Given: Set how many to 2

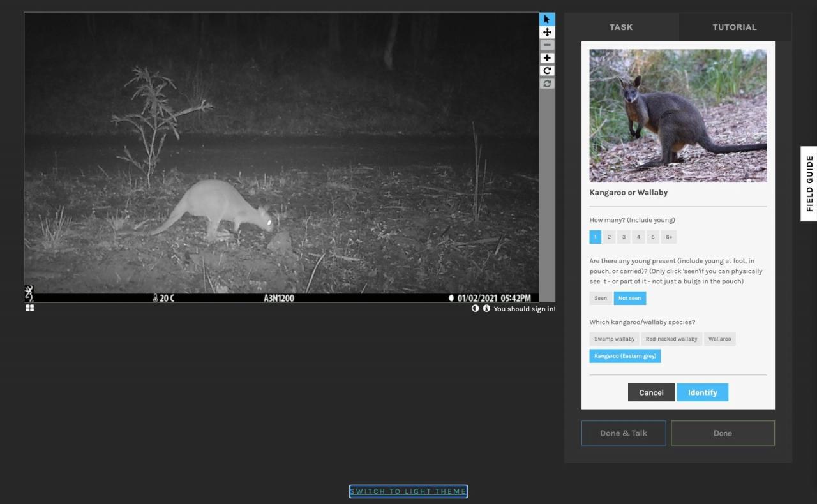Looking at the screenshot, I should coord(610,237).
